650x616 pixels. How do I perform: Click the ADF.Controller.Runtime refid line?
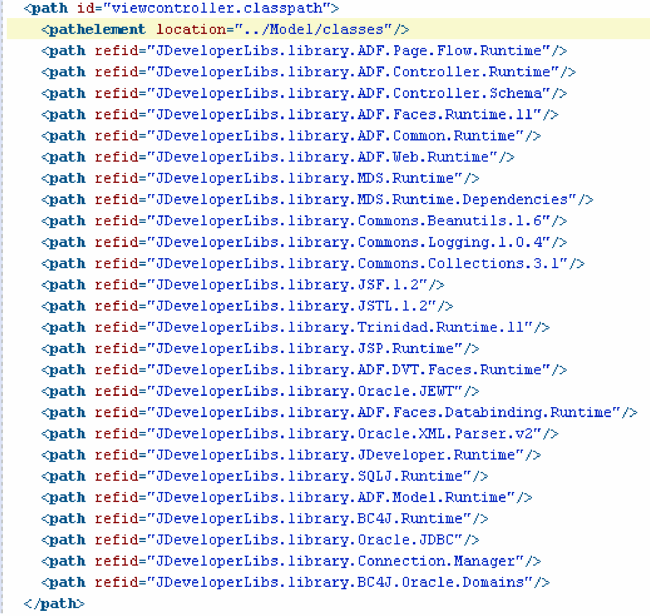coord(308,72)
